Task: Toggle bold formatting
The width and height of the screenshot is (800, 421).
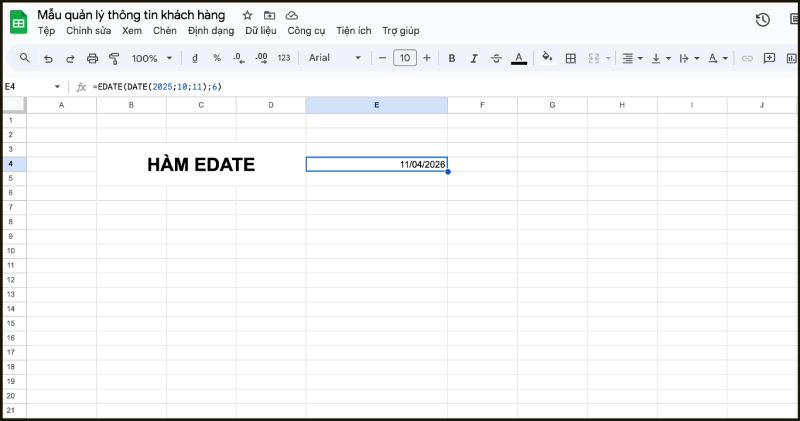Action: coord(452,59)
